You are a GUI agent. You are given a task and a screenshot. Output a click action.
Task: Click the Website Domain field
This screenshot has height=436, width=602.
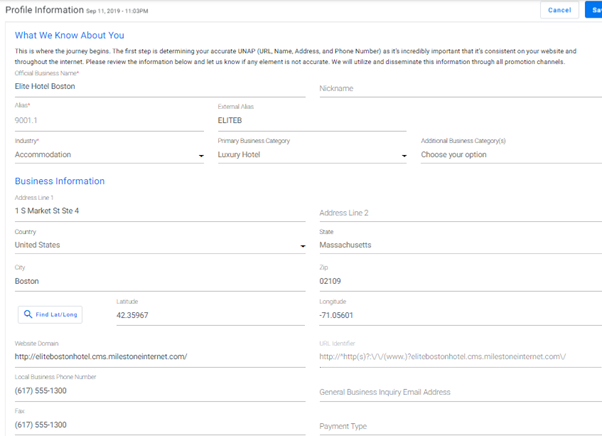click(160, 357)
